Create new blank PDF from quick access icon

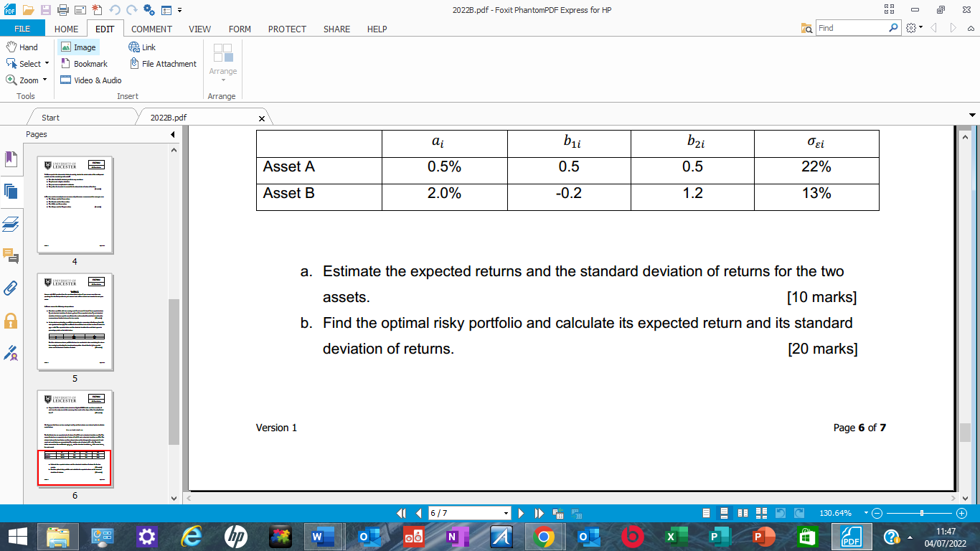97,10
